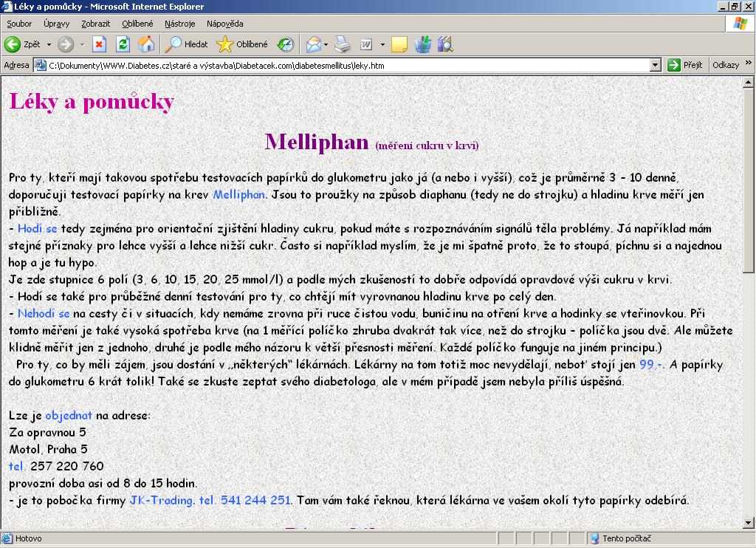
Task: Open the Mail button dropdown arrow
Action: point(326,44)
